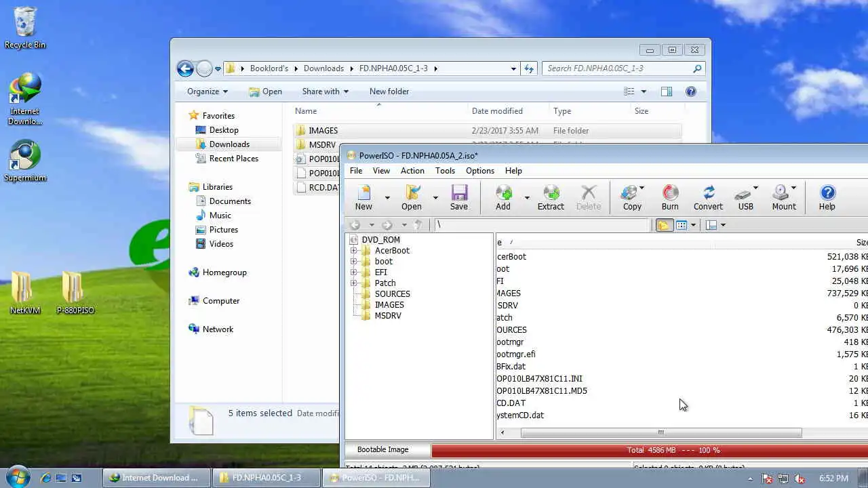The image size is (868, 488).
Task: Click the Open button in PowerISO toolbar
Action: (x=411, y=197)
